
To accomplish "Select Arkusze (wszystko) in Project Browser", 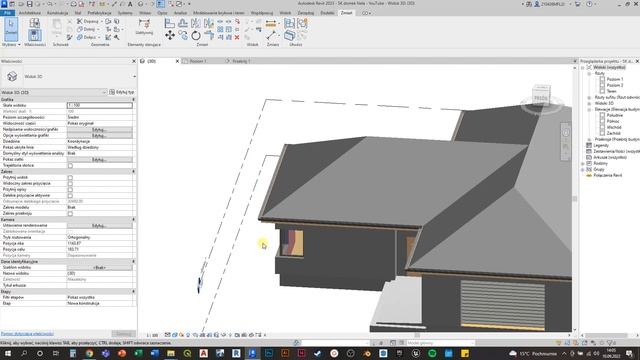I will pos(610,157).
